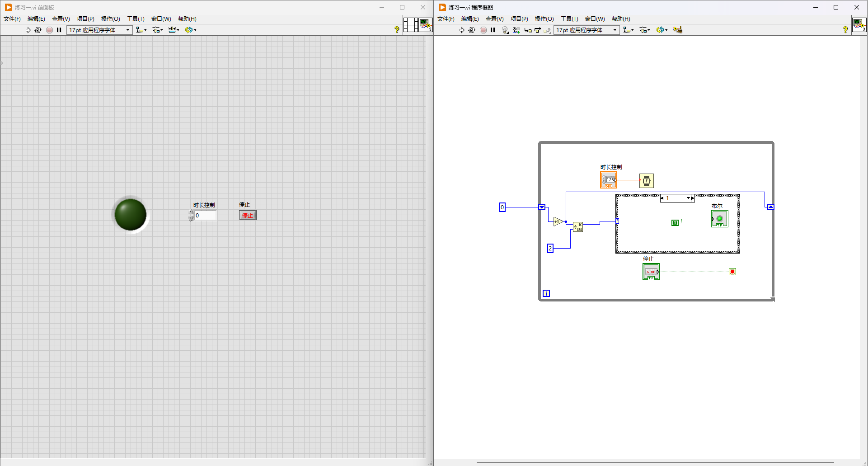
Task: Click inside the 时长控制 numeric input field
Action: [204, 215]
